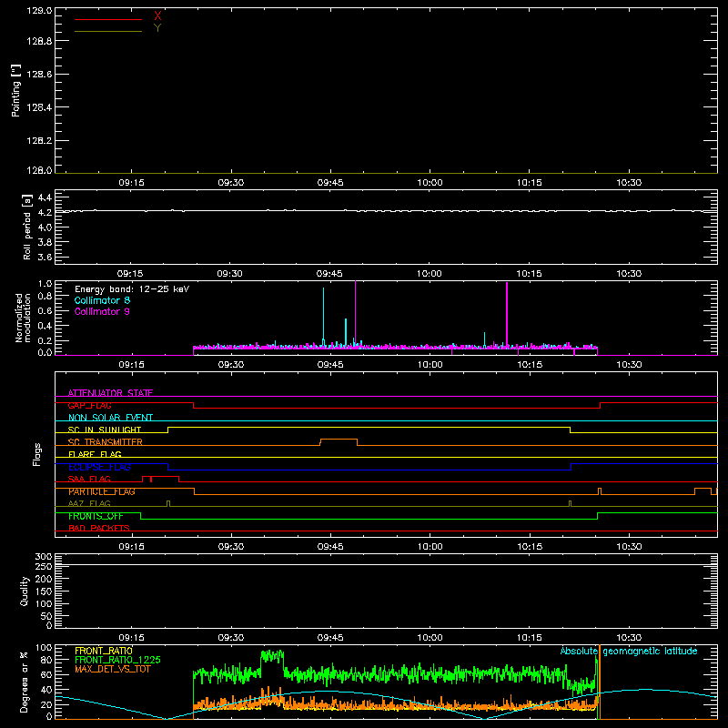Viewport: 728px width, 728px height.
Task: Click the 150 tick on Quality axis
Action: (x=43, y=591)
